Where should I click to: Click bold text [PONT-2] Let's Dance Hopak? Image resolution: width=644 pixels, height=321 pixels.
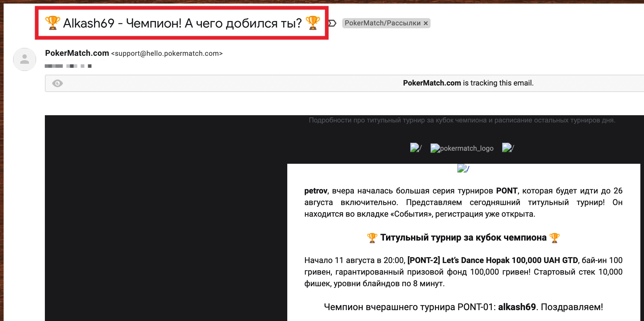[458, 260]
